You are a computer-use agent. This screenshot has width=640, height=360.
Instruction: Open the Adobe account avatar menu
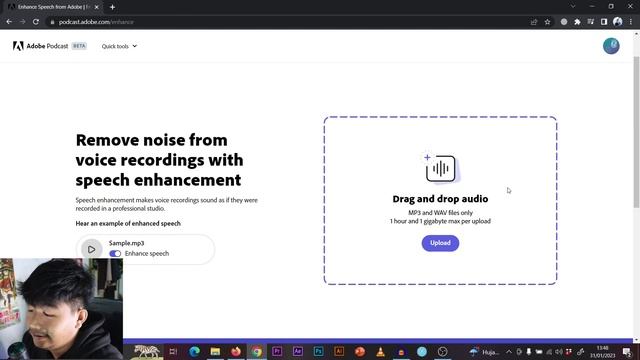tap(611, 46)
